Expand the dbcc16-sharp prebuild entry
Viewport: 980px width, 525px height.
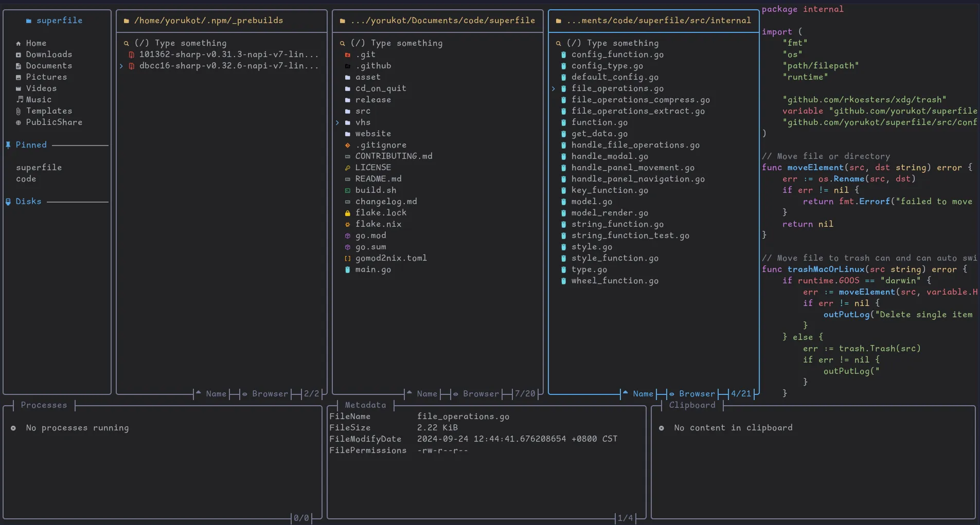click(121, 66)
